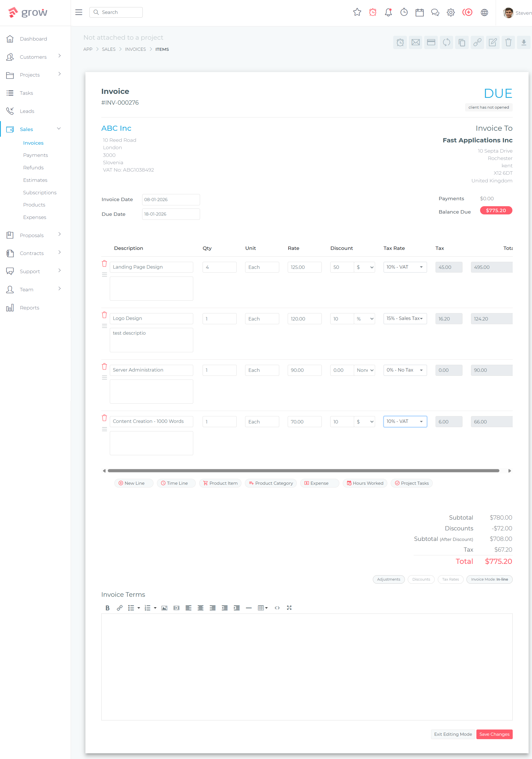Open the share link icon

point(477,42)
